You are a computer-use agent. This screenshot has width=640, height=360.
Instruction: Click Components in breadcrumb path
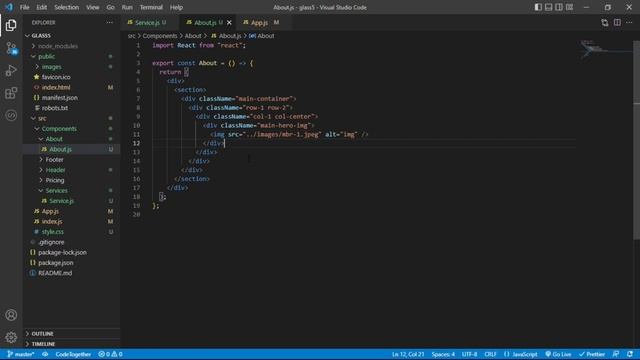click(160, 36)
